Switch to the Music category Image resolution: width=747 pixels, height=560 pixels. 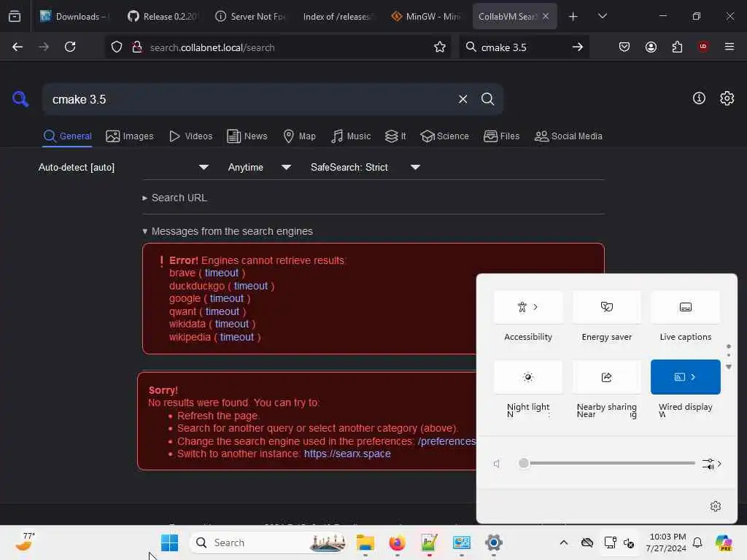click(351, 136)
